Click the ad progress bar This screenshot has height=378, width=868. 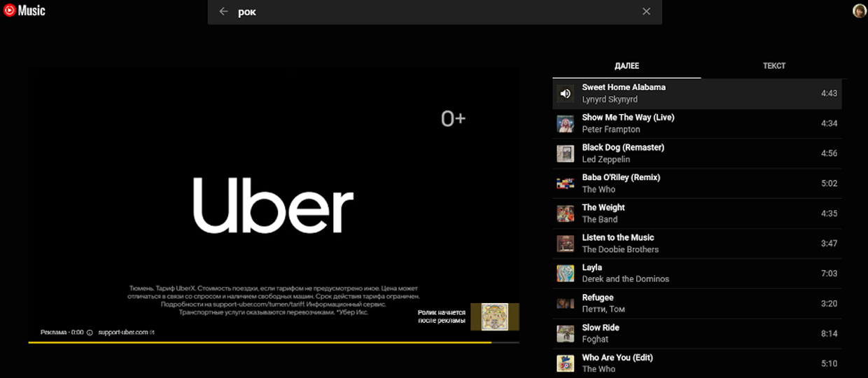pyautogui.click(x=273, y=342)
